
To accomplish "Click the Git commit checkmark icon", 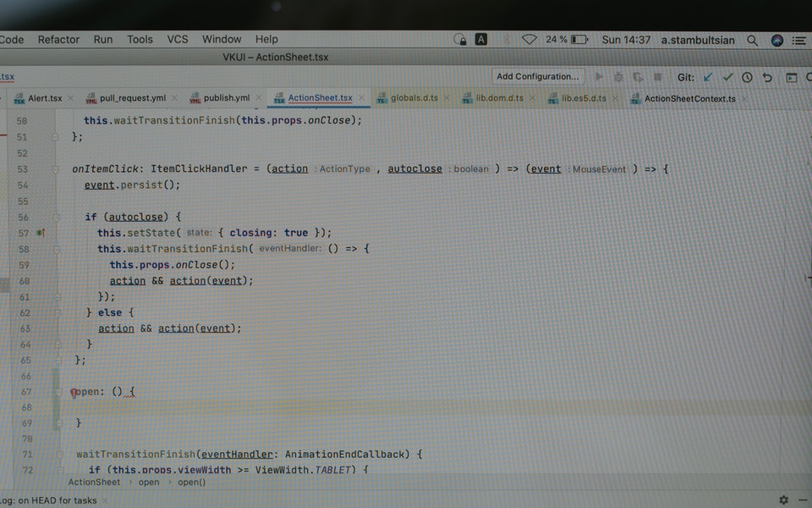I will [x=727, y=77].
